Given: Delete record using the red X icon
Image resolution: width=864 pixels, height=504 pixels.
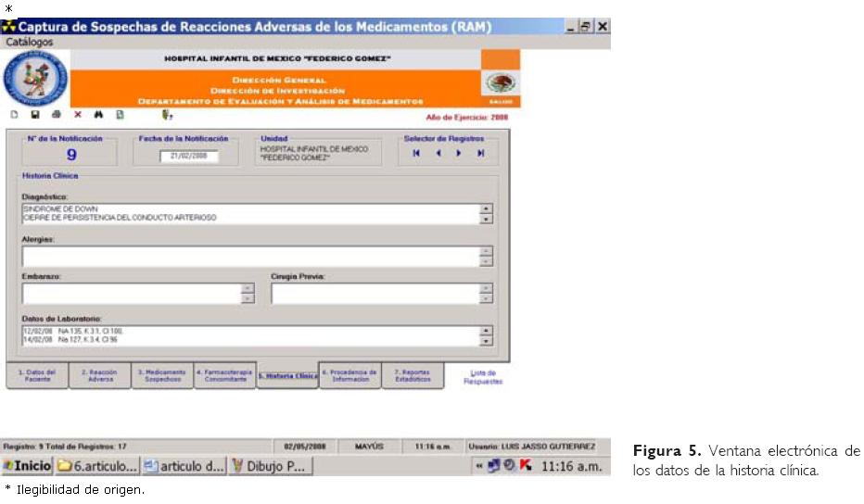Looking at the screenshot, I should (78, 115).
